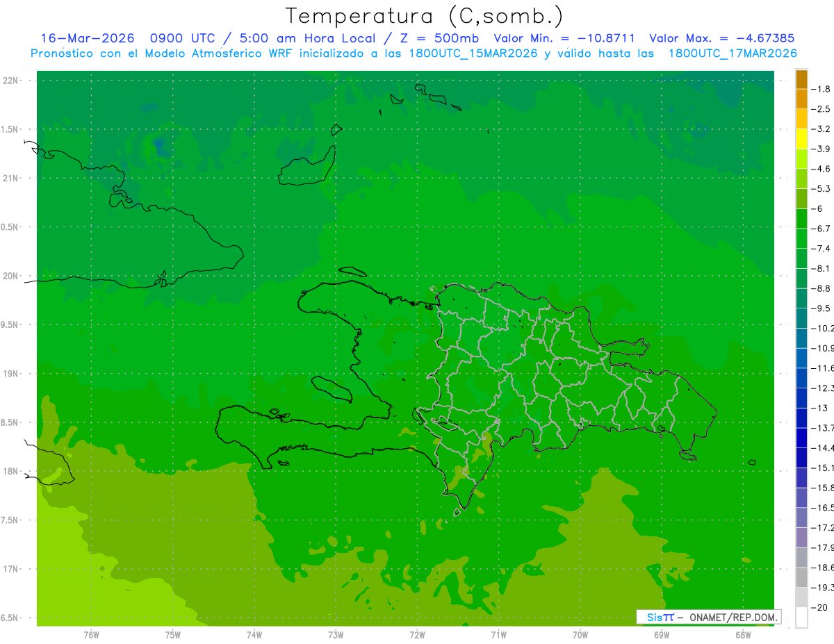Select the '-13' colorbar value
This screenshot has width=834, height=644.
[x=819, y=408]
